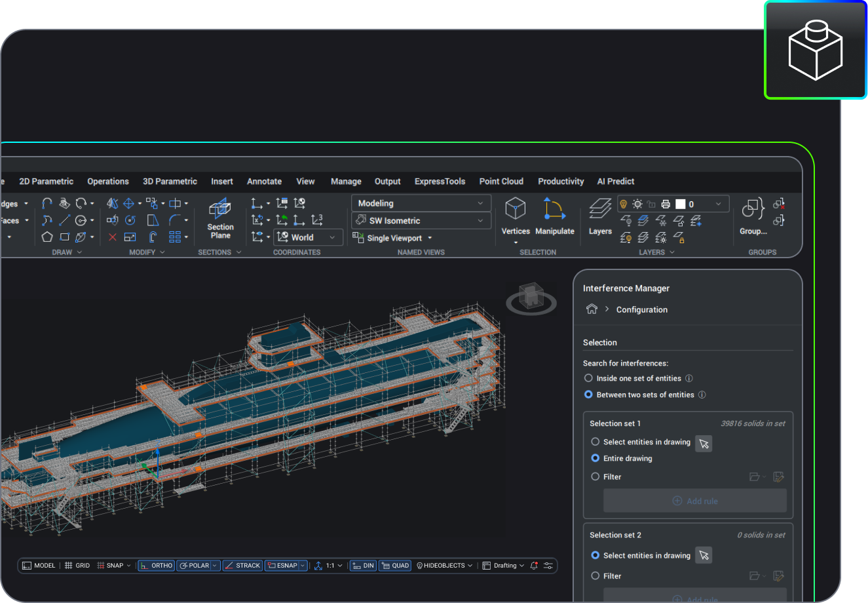Viewport: 868px width, 603px height.
Task: Toggle ORTHO mode in status bar
Action: coord(156,566)
